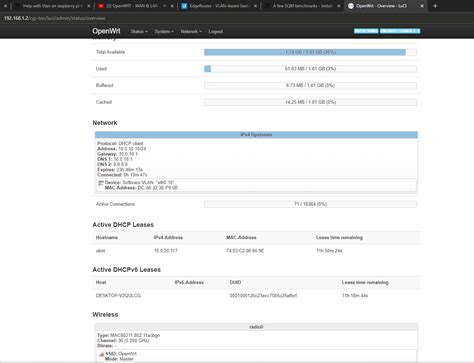
Task: Click the 'Hostname' column header
Action: 107,237
